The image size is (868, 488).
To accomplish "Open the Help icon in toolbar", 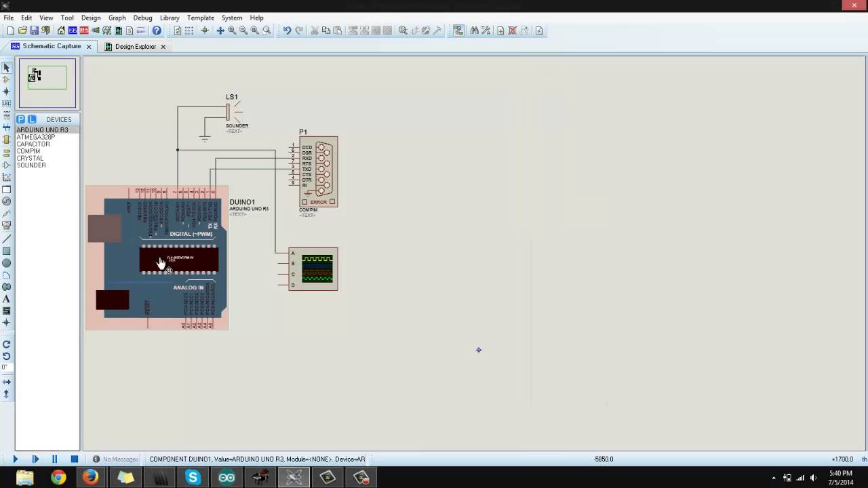I will point(157,30).
